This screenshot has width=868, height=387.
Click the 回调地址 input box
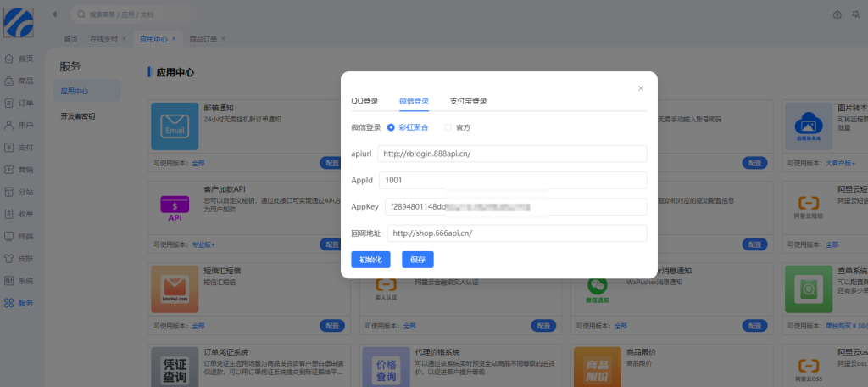[516, 233]
